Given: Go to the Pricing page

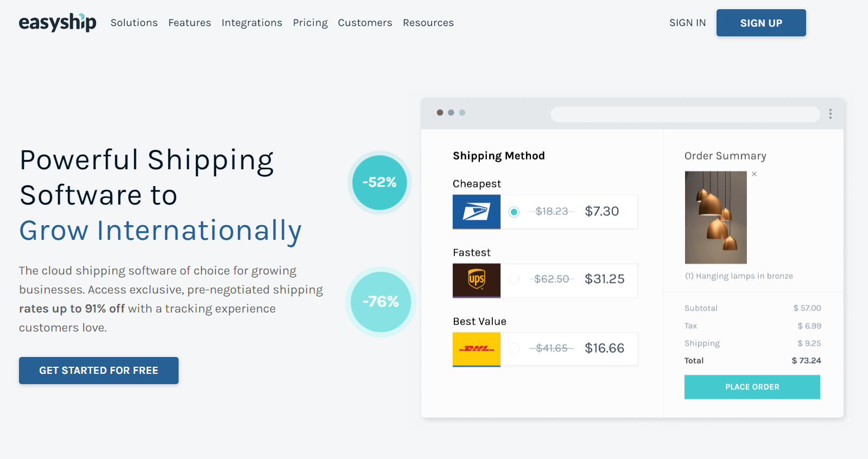Looking at the screenshot, I should tap(310, 23).
